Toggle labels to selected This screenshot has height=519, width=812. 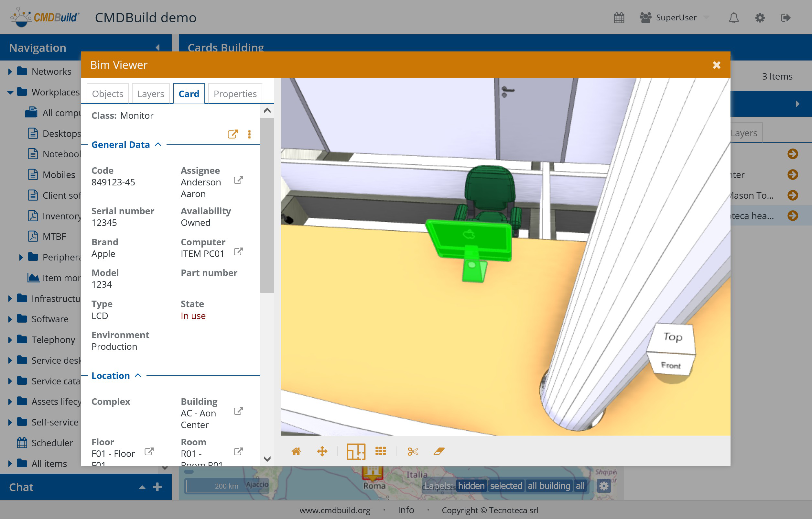tap(506, 486)
